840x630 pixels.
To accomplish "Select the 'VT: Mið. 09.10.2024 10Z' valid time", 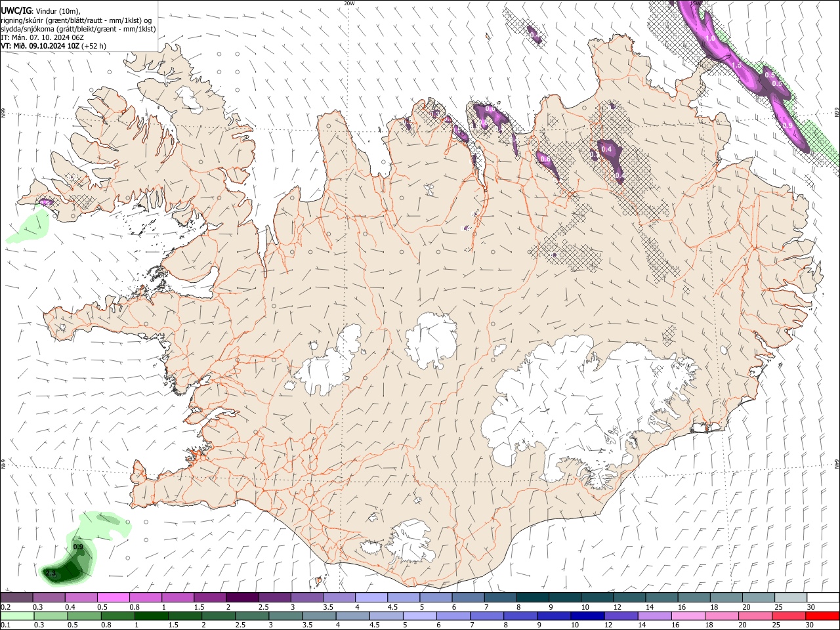I will coord(40,46).
